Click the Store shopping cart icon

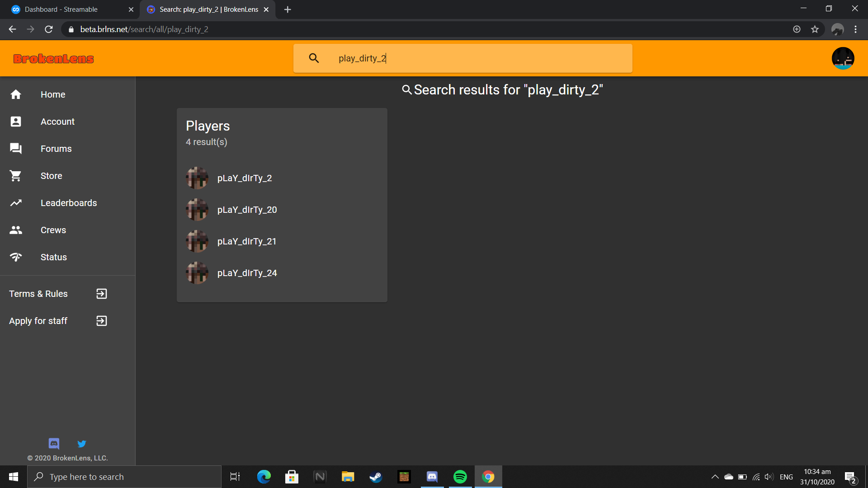[x=16, y=176]
